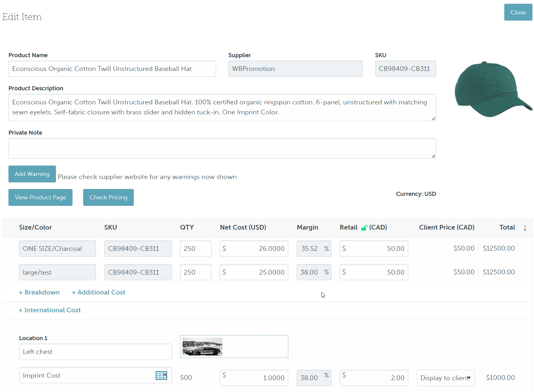Expand the Breakdown section

(x=39, y=292)
